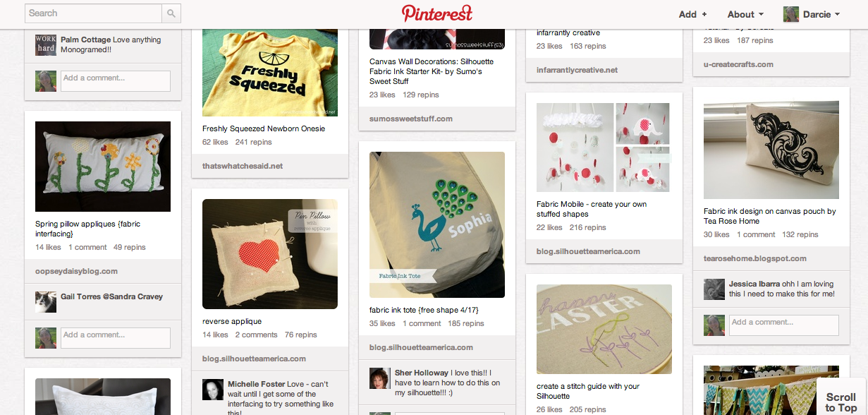Open Sher Holloway's commenter avatar
Viewport: 868px width, 415px height.
[380, 378]
